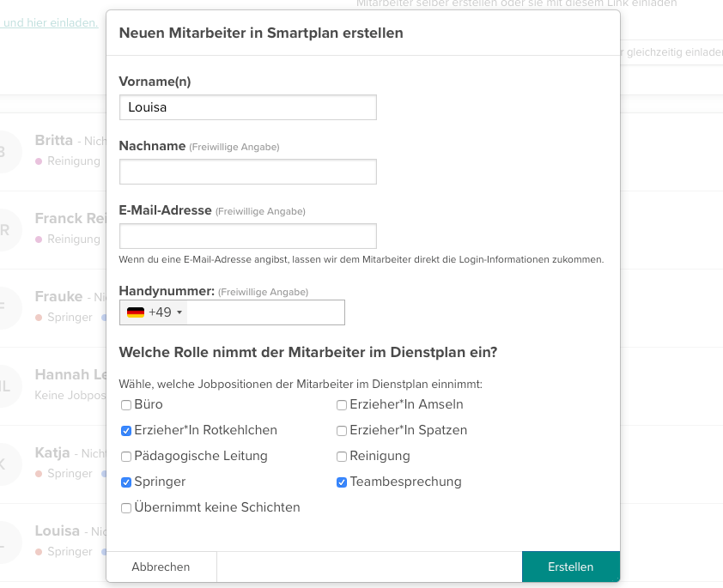The image size is (723, 588).
Task: Check the Büro checkbox
Action: click(126, 405)
